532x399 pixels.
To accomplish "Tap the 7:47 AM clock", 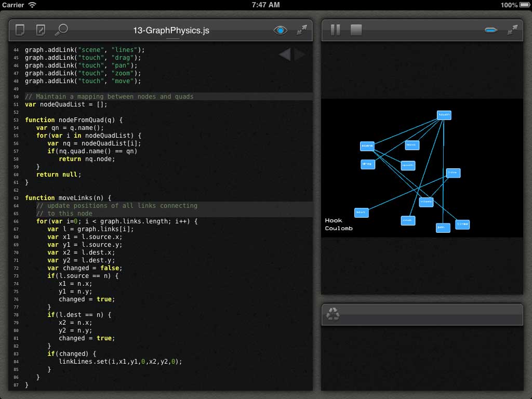I will [x=265, y=5].
